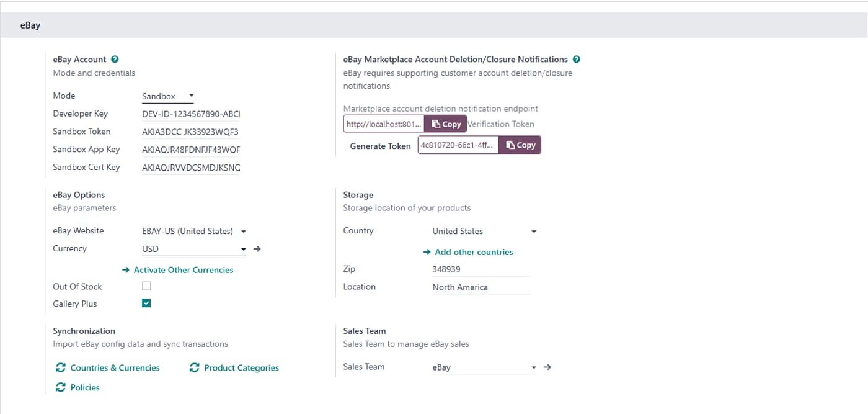Click the Gallery Plus label

(x=75, y=304)
